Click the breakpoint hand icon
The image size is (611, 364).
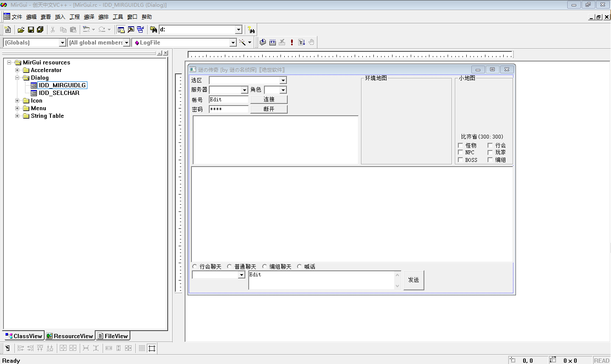tap(311, 42)
